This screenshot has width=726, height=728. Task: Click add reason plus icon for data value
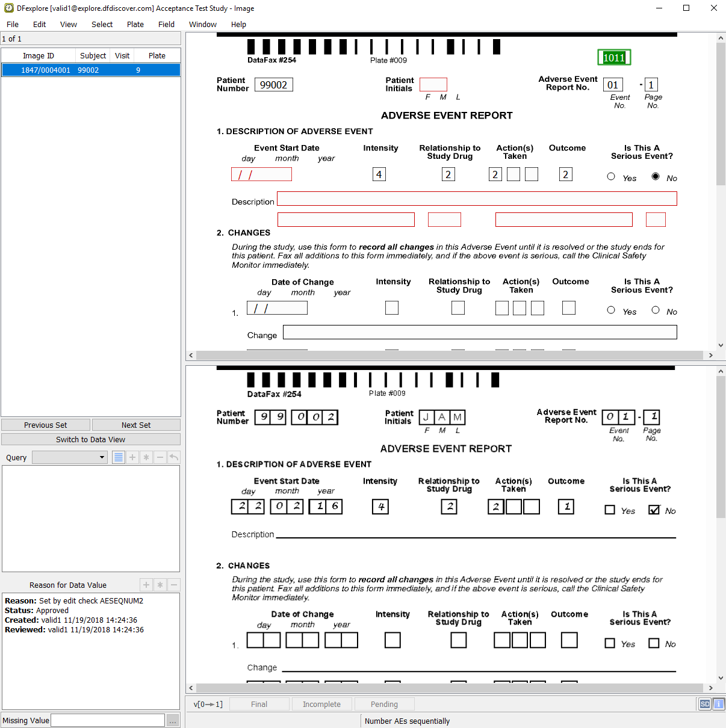pyautogui.click(x=146, y=585)
